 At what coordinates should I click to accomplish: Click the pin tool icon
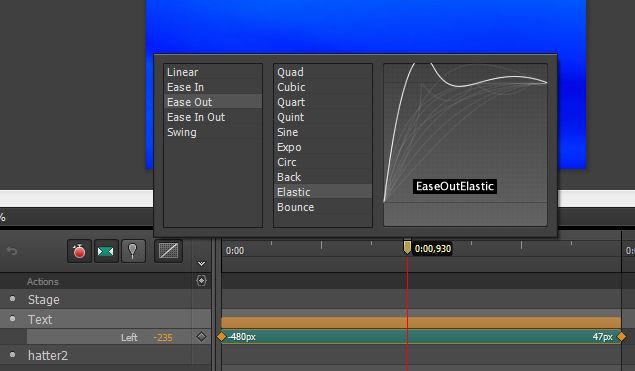(133, 251)
